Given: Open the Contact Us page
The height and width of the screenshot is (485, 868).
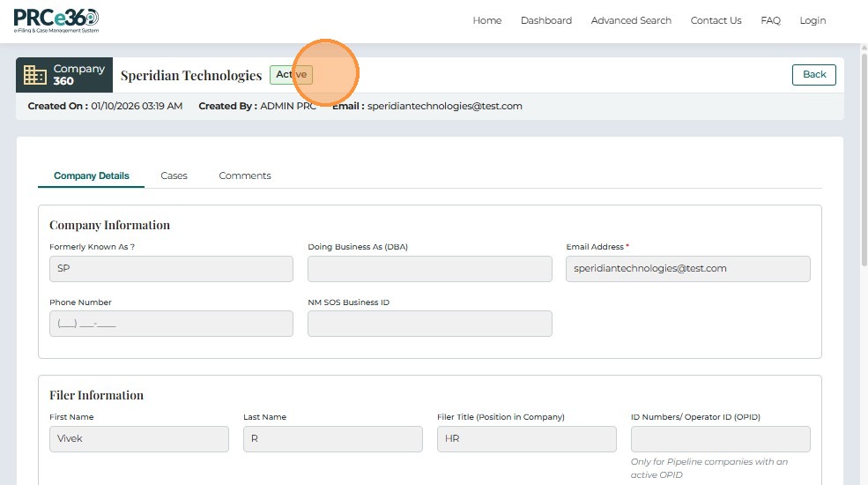Looking at the screenshot, I should 716,20.
